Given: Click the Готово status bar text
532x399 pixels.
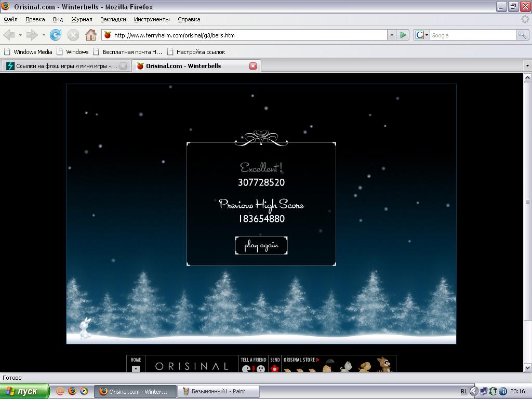Looking at the screenshot, I should [12, 378].
